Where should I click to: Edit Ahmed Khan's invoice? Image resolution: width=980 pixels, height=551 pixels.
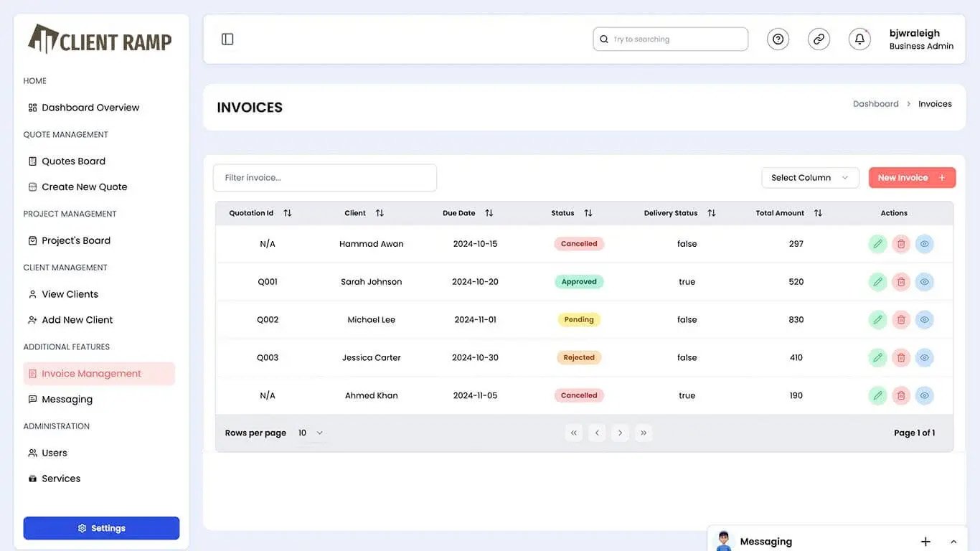tap(877, 395)
